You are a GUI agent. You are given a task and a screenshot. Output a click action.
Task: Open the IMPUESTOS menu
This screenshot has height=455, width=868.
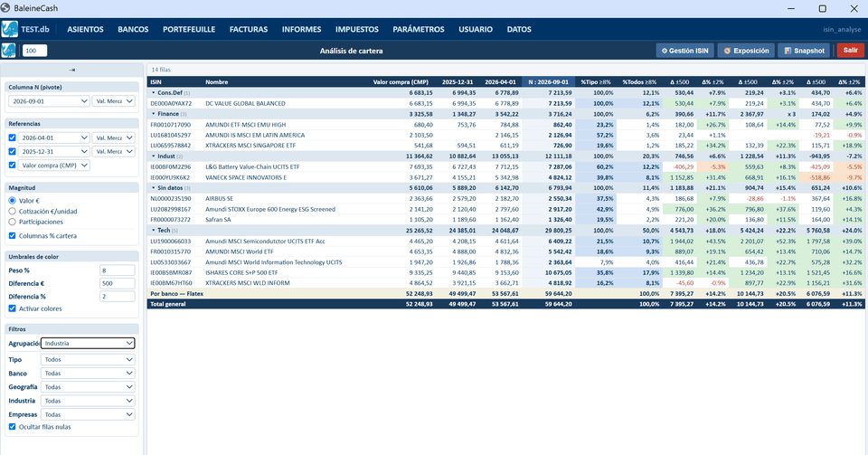(x=357, y=29)
